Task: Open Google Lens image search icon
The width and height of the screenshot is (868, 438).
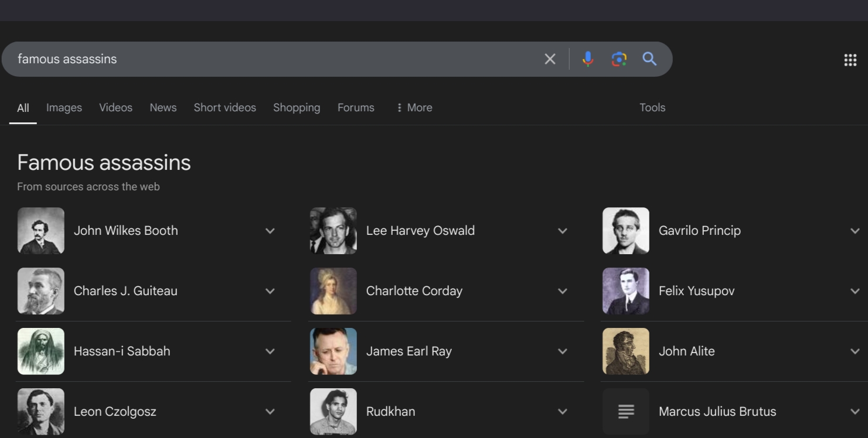Action: (x=619, y=59)
